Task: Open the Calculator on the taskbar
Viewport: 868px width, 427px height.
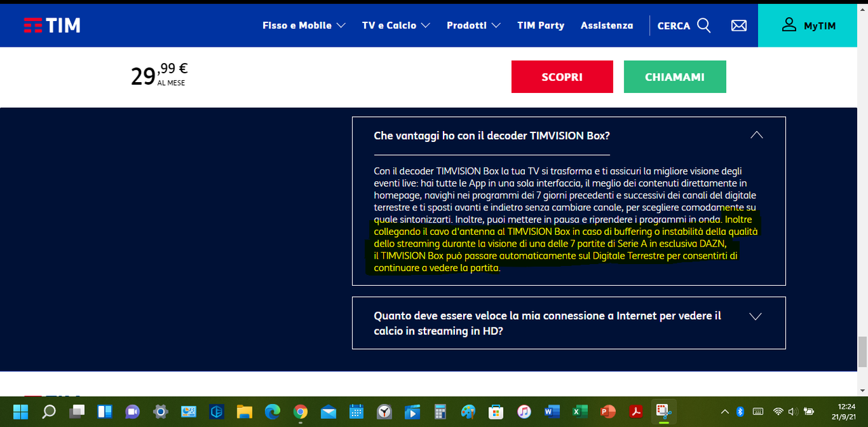Action: pyautogui.click(x=440, y=411)
